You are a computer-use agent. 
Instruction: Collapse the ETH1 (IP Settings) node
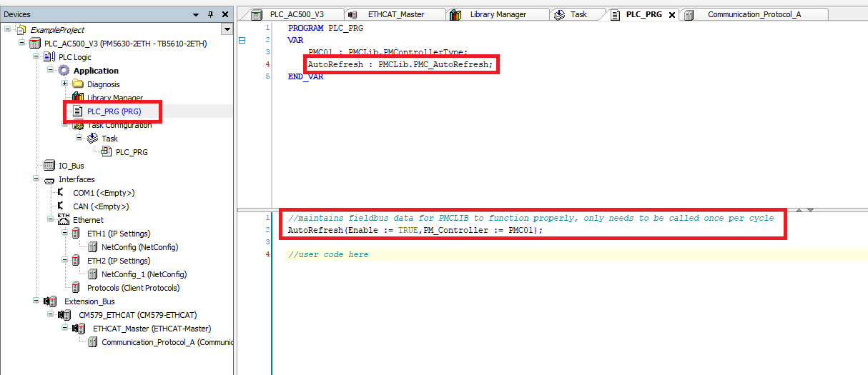tap(64, 234)
